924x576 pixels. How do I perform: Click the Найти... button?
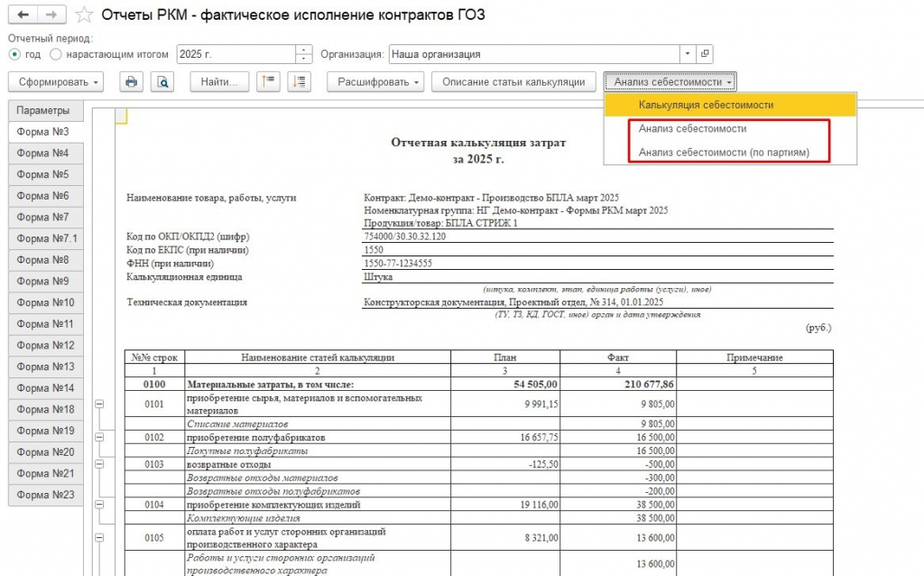tap(219, 82)
